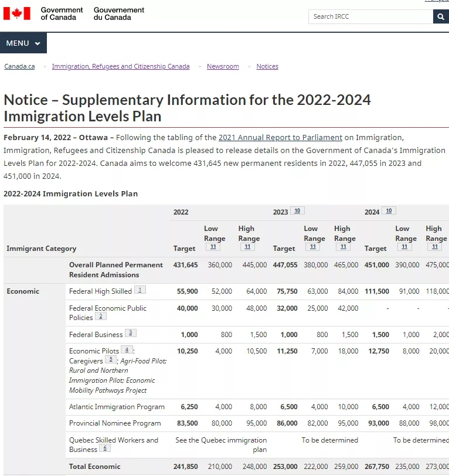Open footnote 11 under 2022 Low Range
The image size is (449, 476).
(x=213, y=247)
